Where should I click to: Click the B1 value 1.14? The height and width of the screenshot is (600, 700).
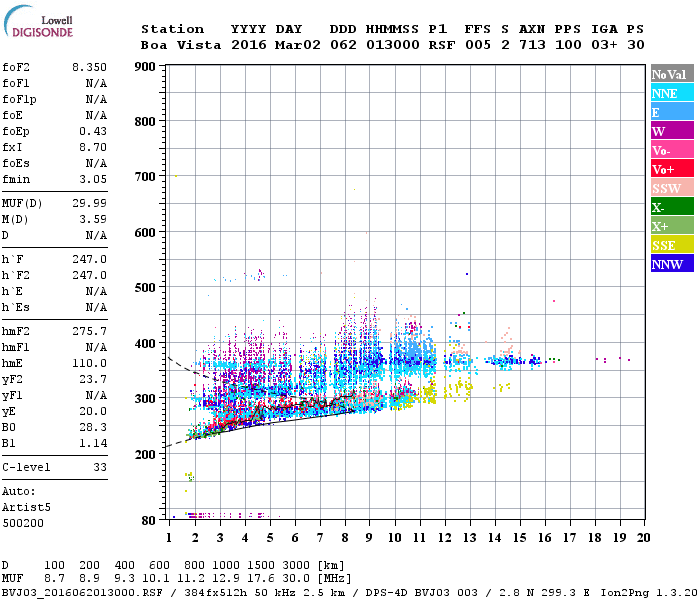click(x=93, y=444)
